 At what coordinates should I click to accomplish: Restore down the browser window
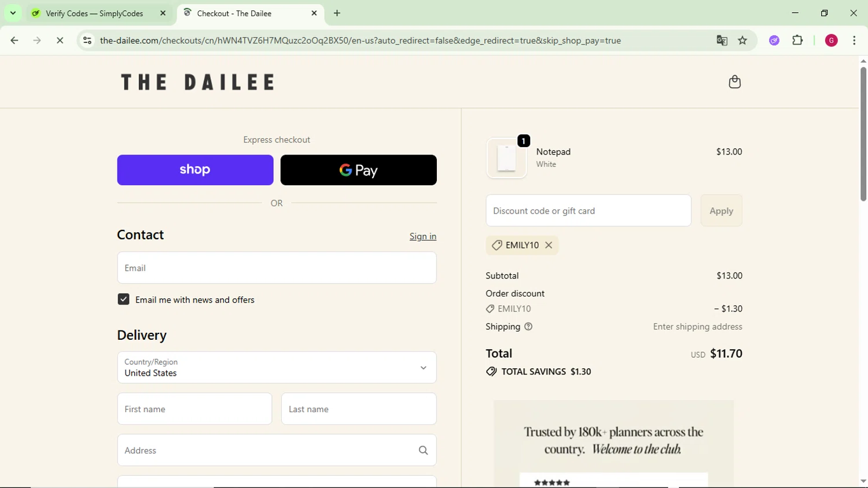[825, 13]
